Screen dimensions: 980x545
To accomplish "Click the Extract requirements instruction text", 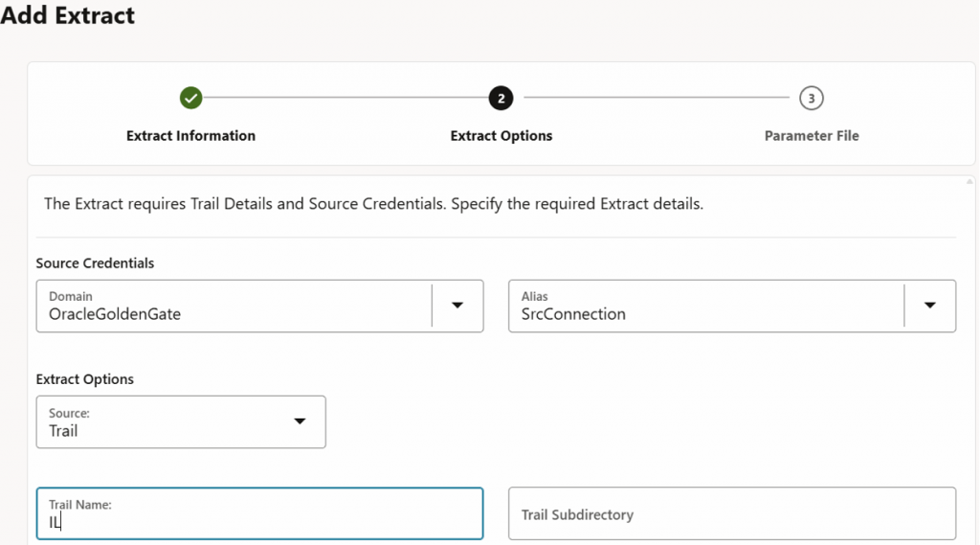I will (x=374, y=204).
